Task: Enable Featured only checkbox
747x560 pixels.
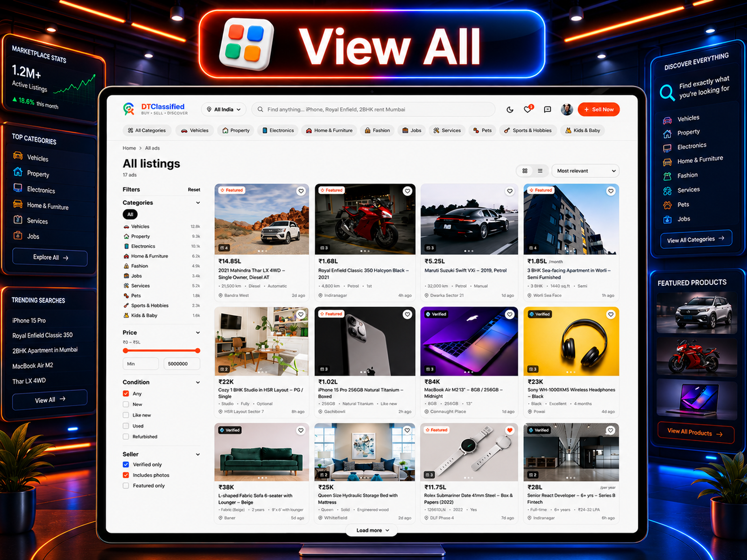Action: (x=126, y=486)
